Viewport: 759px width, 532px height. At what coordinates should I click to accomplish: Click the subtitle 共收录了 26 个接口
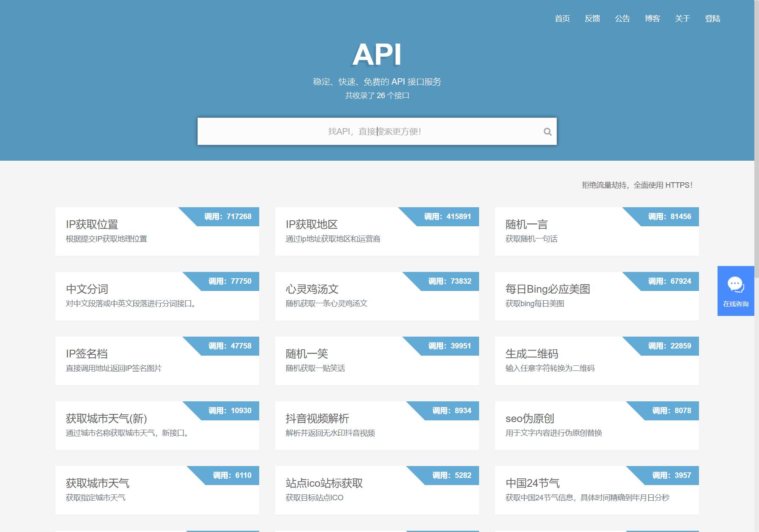[x=377, y=96]
